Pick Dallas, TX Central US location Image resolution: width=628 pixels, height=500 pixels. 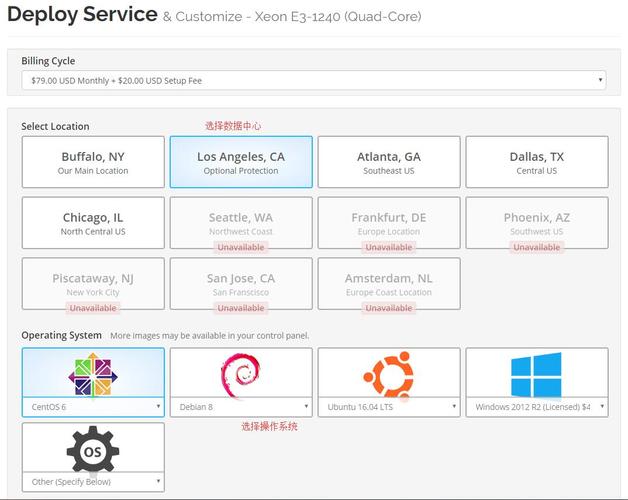point(536,162)
